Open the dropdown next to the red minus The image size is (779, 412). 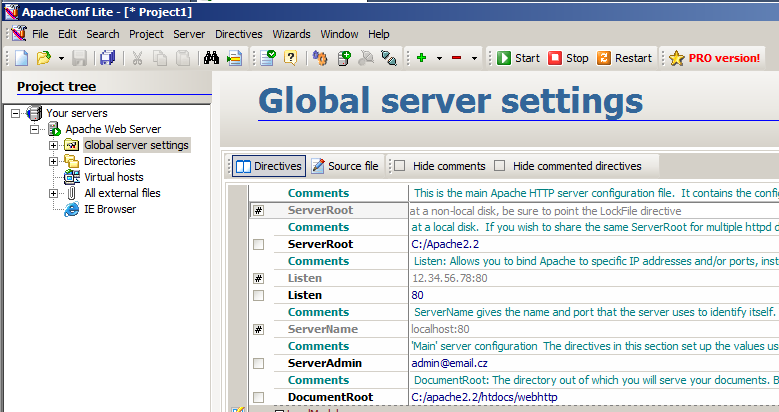[x=474, y=59]
